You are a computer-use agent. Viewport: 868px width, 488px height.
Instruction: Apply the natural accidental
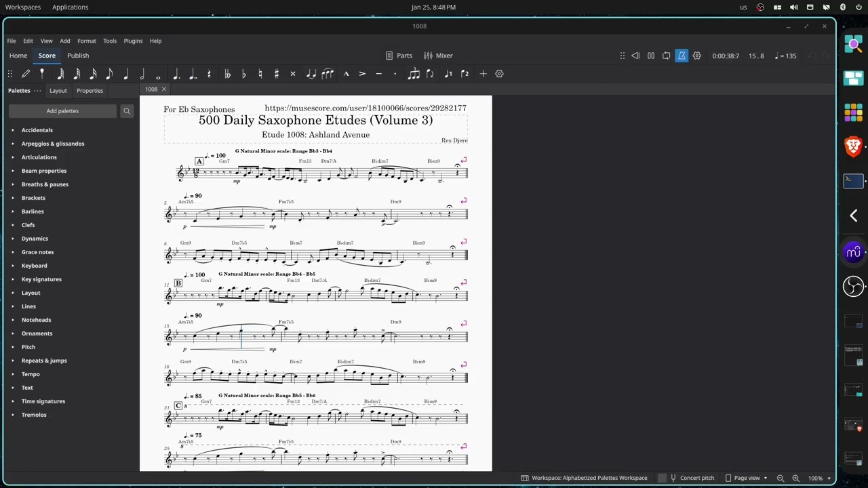(260, 74)
